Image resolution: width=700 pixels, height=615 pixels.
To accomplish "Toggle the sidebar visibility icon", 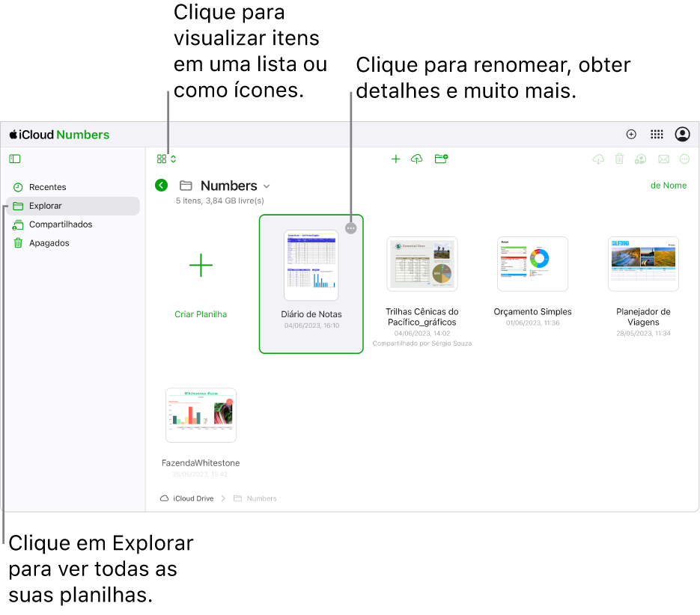I will coord(15,159).
